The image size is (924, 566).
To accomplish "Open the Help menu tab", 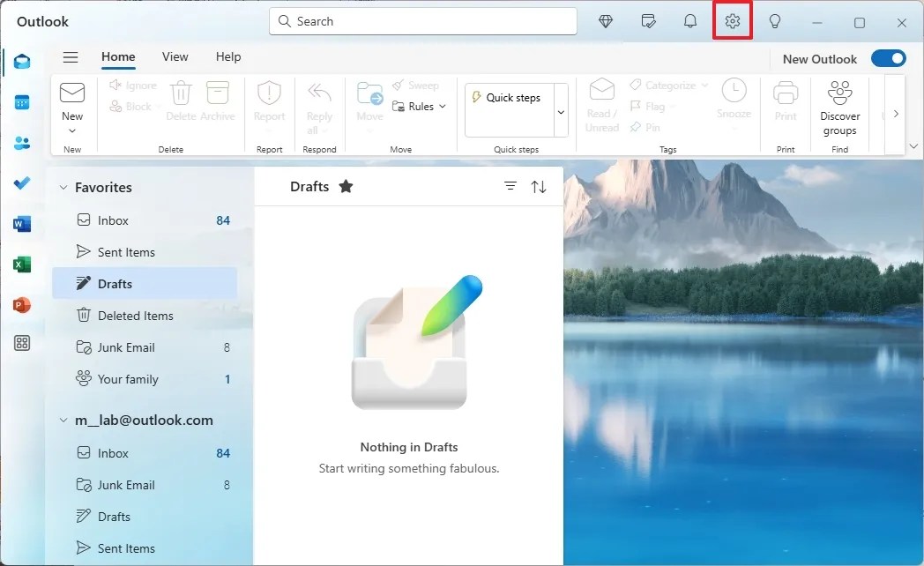I will (227, 56).
